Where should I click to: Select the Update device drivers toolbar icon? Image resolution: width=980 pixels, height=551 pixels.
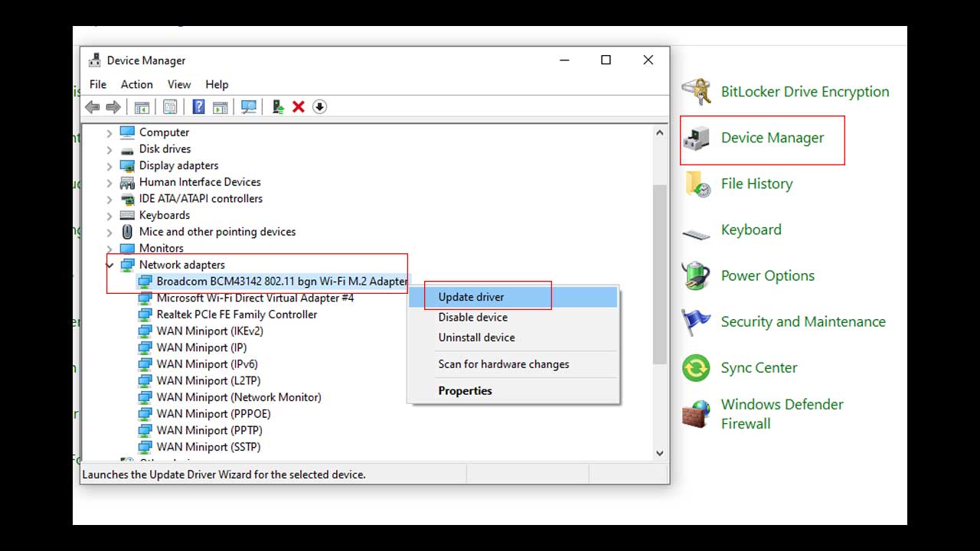[x=278, y=106]
